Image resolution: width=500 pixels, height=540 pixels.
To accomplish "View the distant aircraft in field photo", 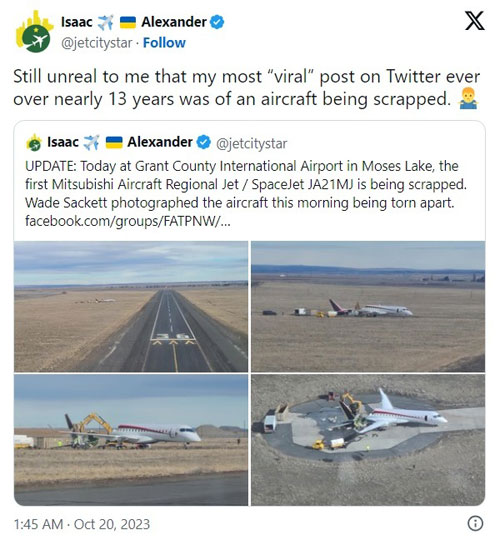I will click(x=368, y=307).
